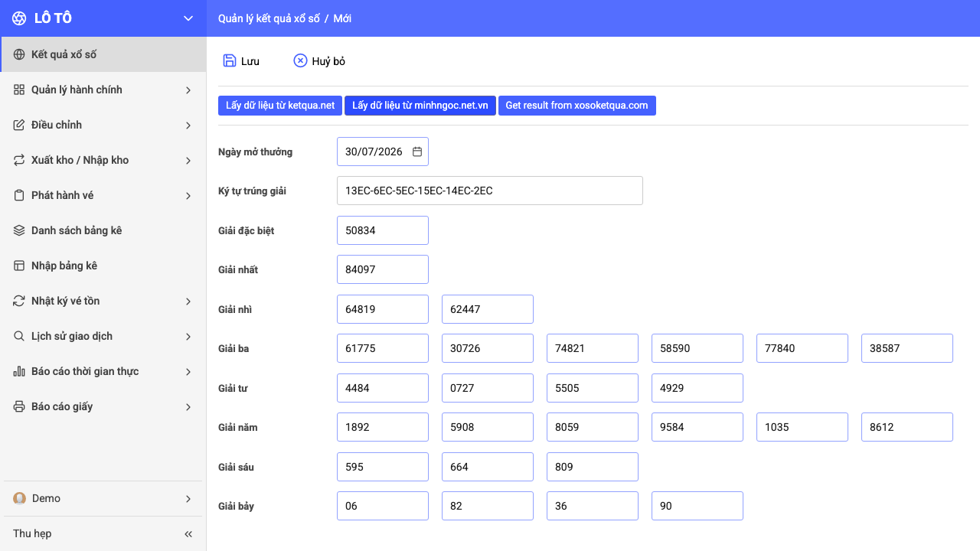Click the Báo cáo giấy printer icon

click(19, 406)
